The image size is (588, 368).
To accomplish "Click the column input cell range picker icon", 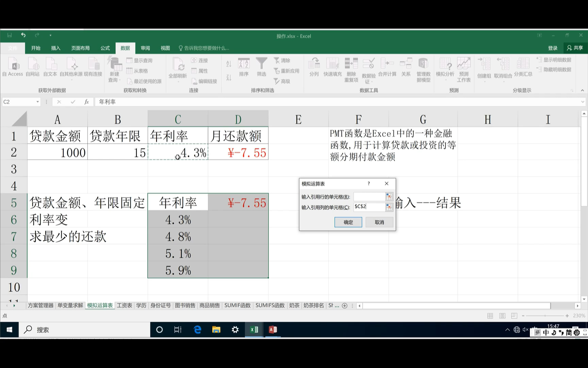I will (x=389, y=207).
